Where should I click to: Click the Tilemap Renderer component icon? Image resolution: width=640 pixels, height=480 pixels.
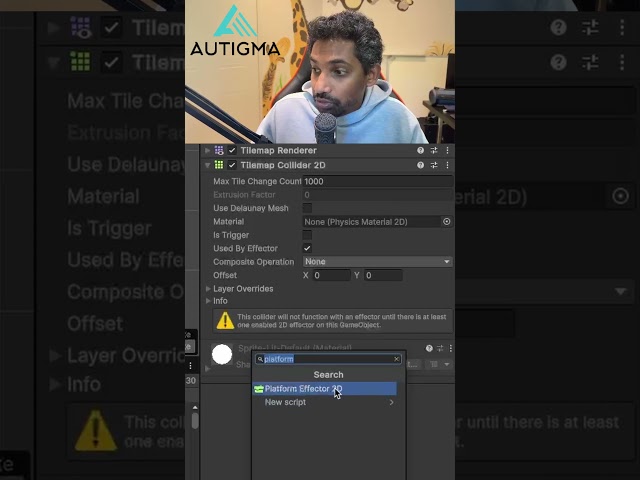[219, 151]
